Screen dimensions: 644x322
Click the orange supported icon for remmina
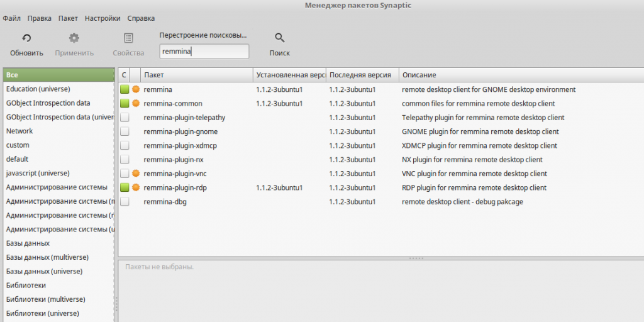(x=136, y=89)
